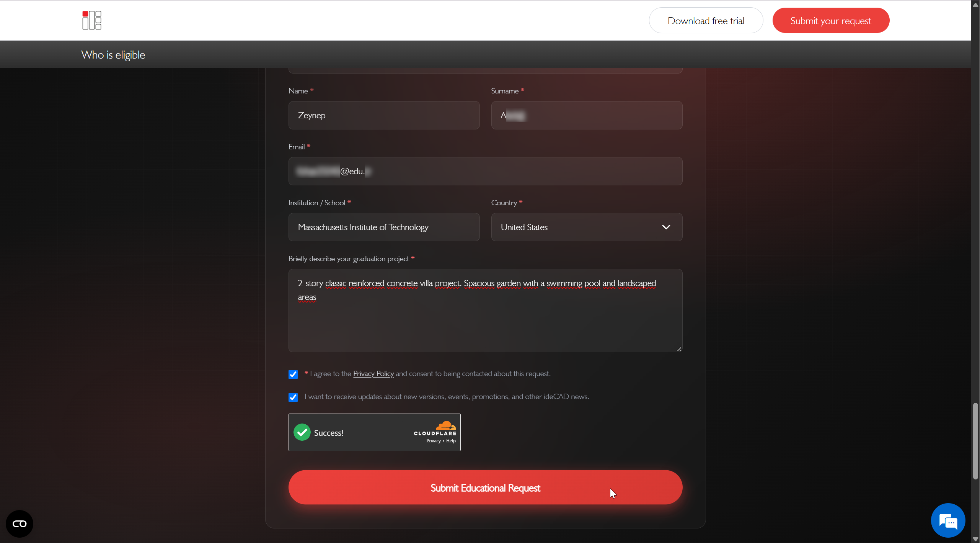This screenshot has width=980, height=543.
Task: Open the Who is eligible section tab
Action: coord(113,55)
